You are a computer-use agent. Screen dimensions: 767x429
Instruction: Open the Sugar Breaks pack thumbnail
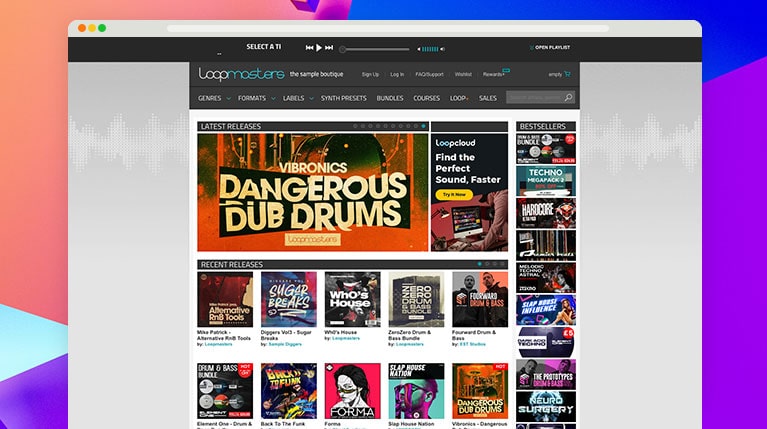tap(289, 299)
